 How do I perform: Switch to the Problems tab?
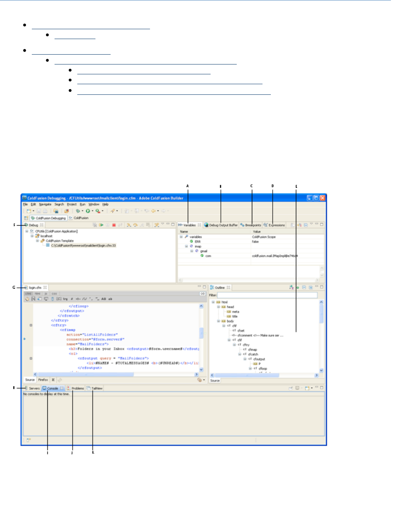click(75, 388)
